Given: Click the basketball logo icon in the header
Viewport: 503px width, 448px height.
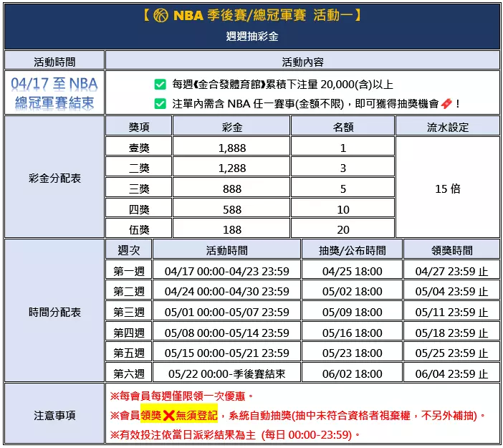Looking at the screenshot, I should [161, 15].
